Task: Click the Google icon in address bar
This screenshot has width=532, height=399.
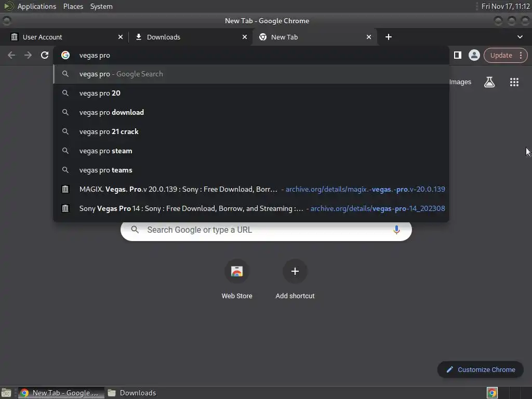Action: (65, 55)
